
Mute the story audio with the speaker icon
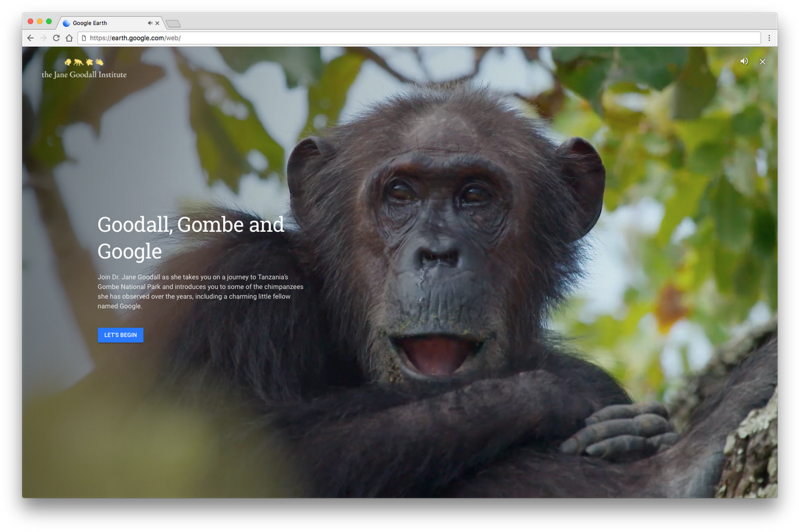(x=744, y=61)
